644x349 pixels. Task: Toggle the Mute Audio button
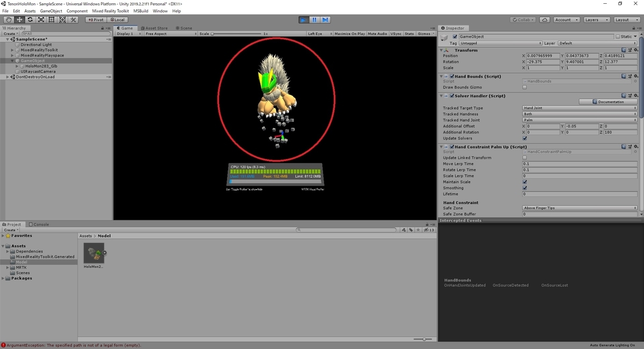point(378,33)
